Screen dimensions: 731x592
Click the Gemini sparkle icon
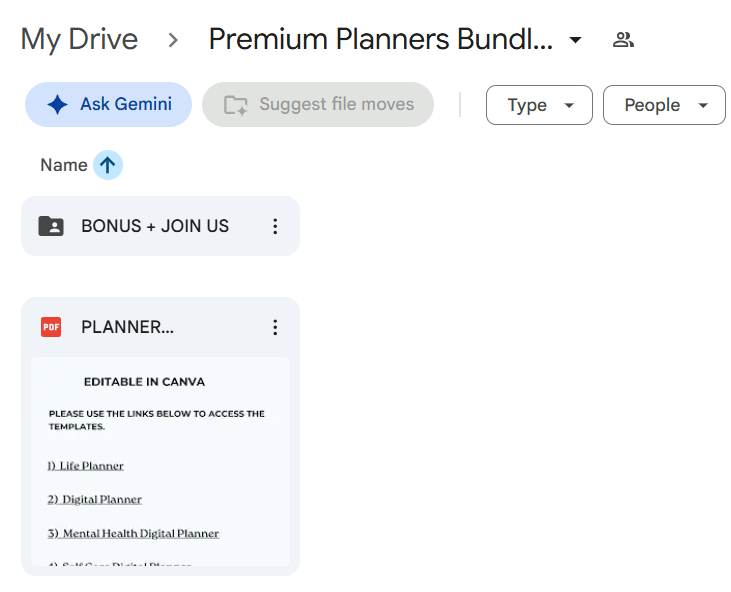57,104
